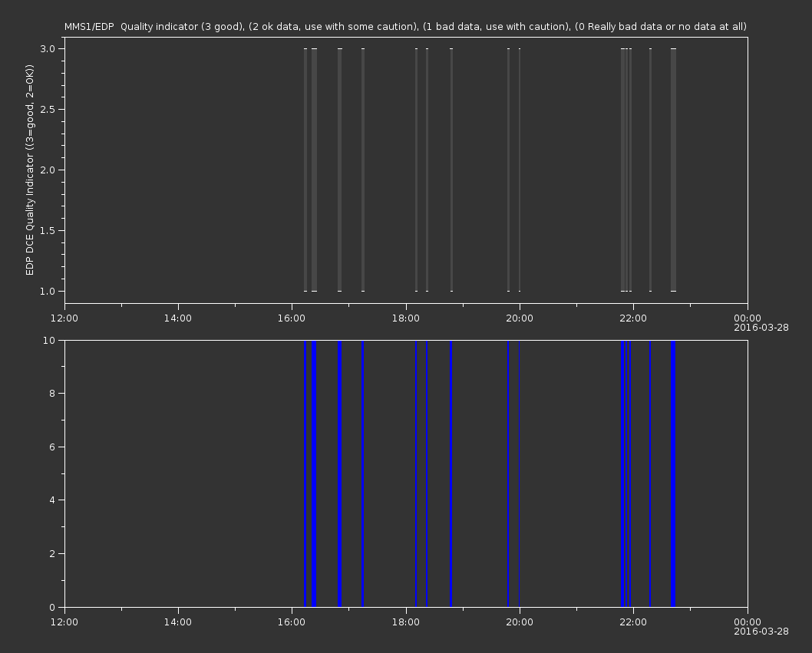The width and height of the screenshot is (812, 653).
Task: Click the 12:00 time label under upper plot
Action: tap(64, 318)
